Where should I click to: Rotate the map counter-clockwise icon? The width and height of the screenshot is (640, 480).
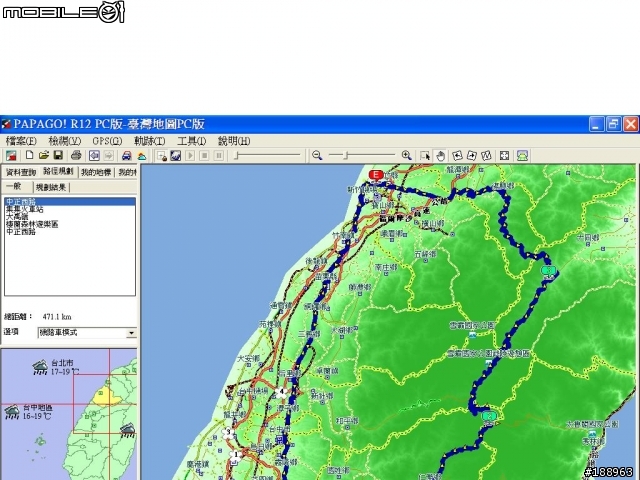[458, 156]
